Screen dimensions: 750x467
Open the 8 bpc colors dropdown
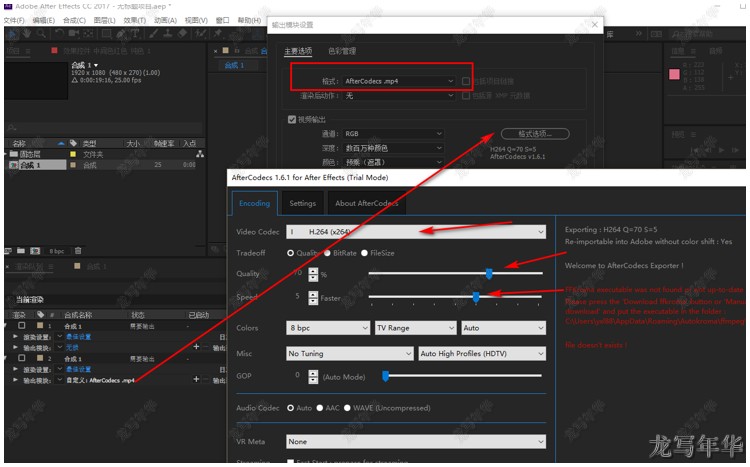tap(328, 328)
